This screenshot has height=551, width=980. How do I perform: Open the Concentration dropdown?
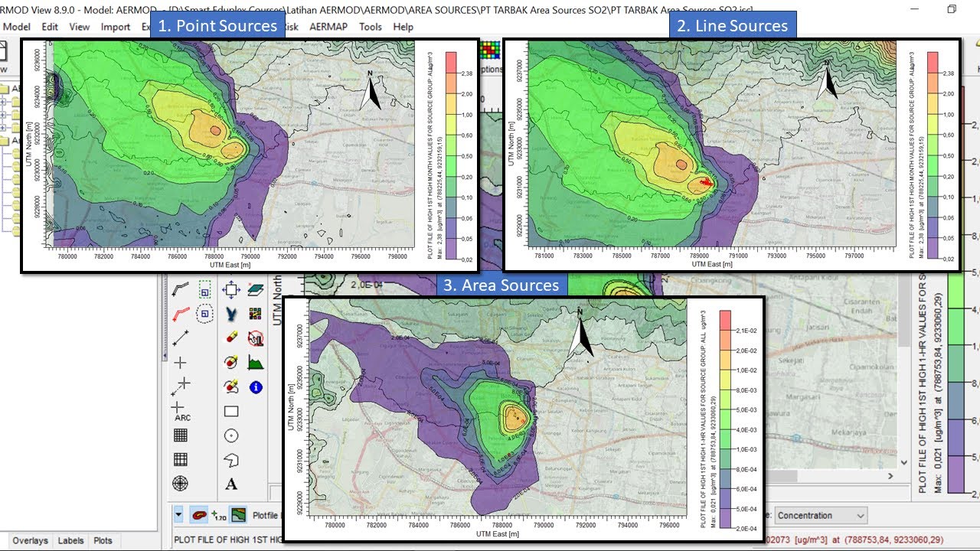(x=822, y=515)
